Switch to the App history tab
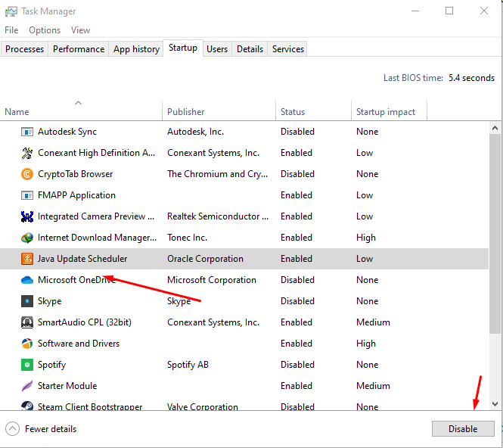This screenshot has width=503, height=448. (x=136, y=49)
